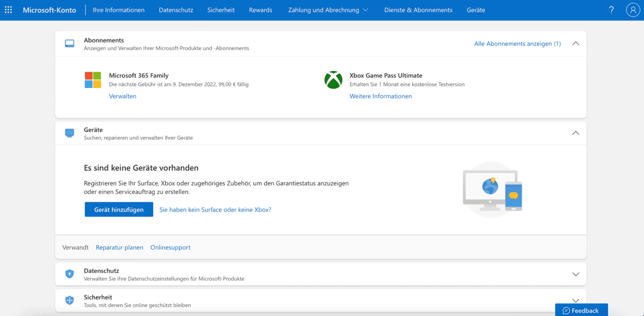
Task: Collapse the Geräte section
Action: pyautogui.click(x=576, y=133)
